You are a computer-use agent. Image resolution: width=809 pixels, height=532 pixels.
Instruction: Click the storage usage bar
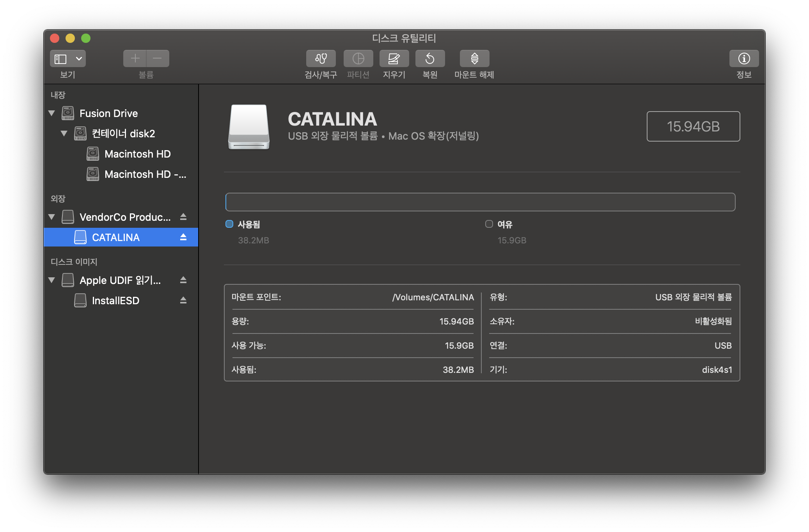pos(480,202)
